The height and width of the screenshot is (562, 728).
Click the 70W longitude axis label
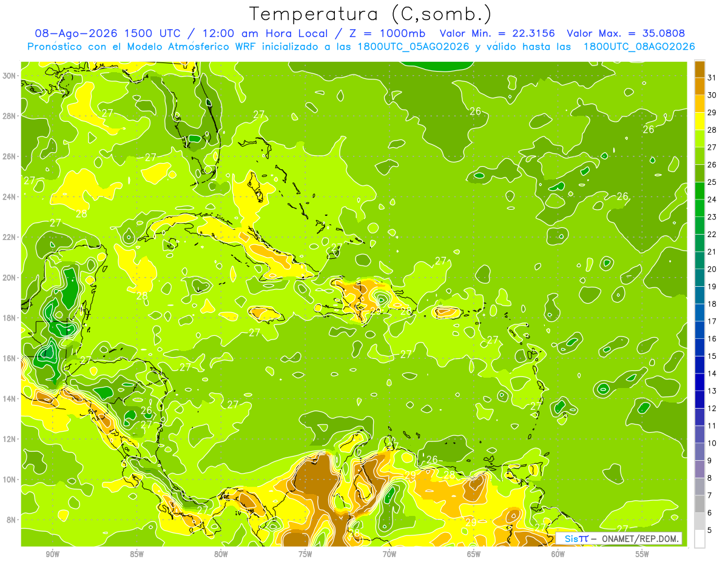pyautogui.click(x=389, y=554)
